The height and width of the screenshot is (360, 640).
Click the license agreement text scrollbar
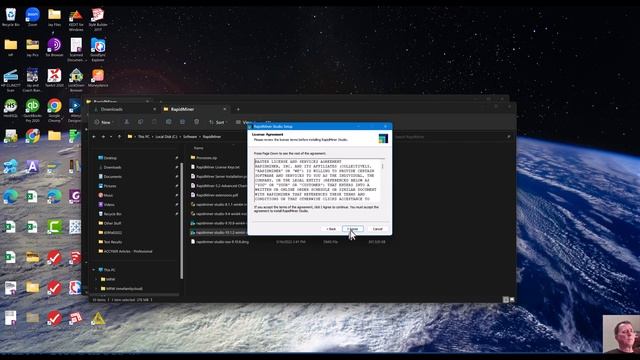pos(382,180)
